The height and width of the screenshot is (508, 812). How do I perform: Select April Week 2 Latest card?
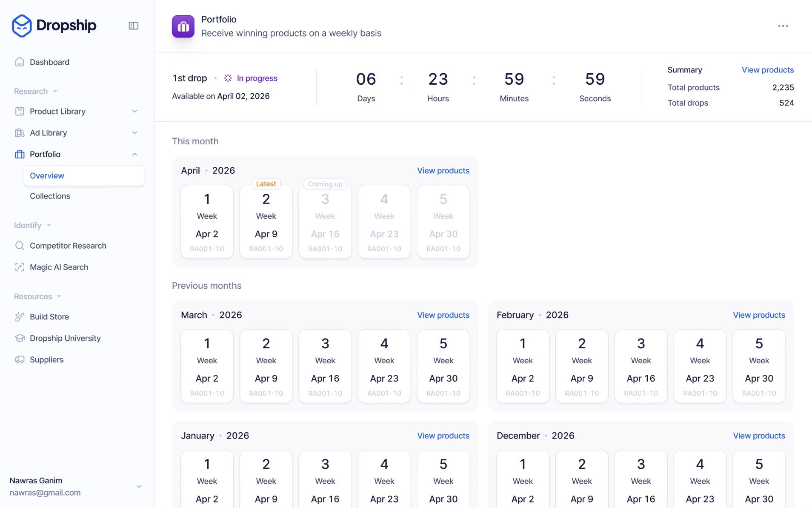(266, 221)
